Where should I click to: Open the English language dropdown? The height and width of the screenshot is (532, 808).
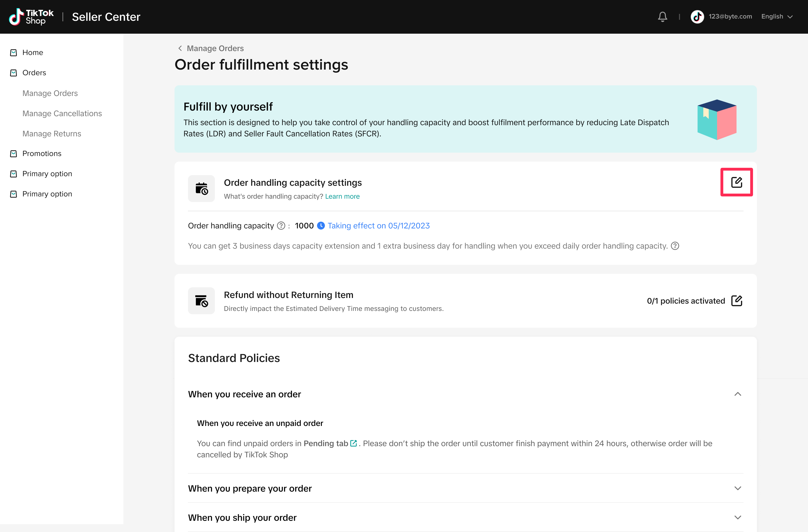[x=777, y=17]
